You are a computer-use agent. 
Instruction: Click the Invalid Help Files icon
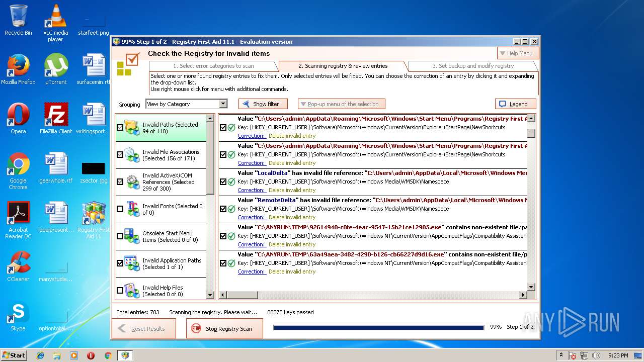coord(132,290)
